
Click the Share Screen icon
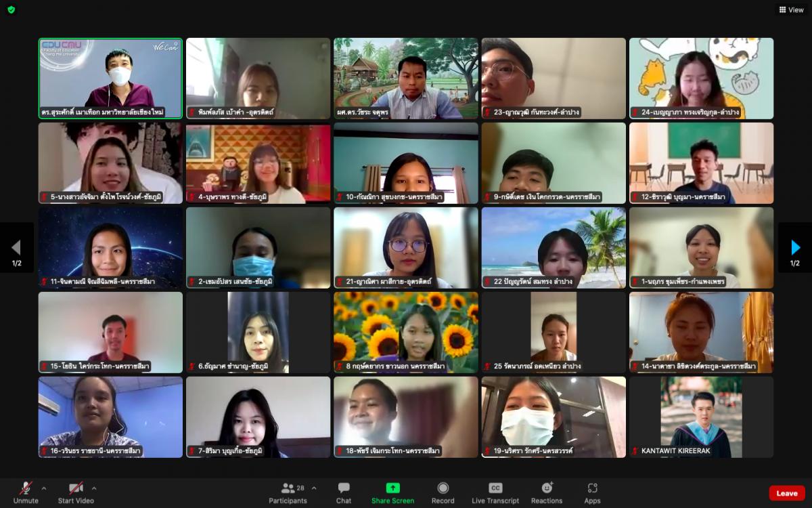tap(392, 492)
